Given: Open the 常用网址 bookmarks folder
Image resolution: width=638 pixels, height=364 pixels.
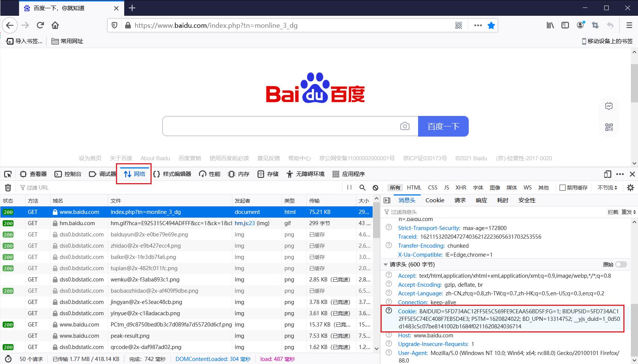Looking at the screenshot, I should [x=68, y=41].
